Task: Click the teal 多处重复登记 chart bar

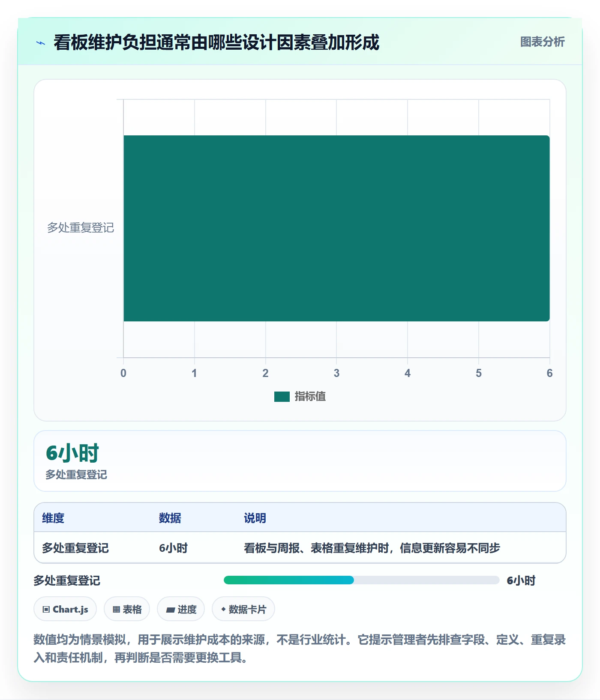Action: [x=336, y=228]
